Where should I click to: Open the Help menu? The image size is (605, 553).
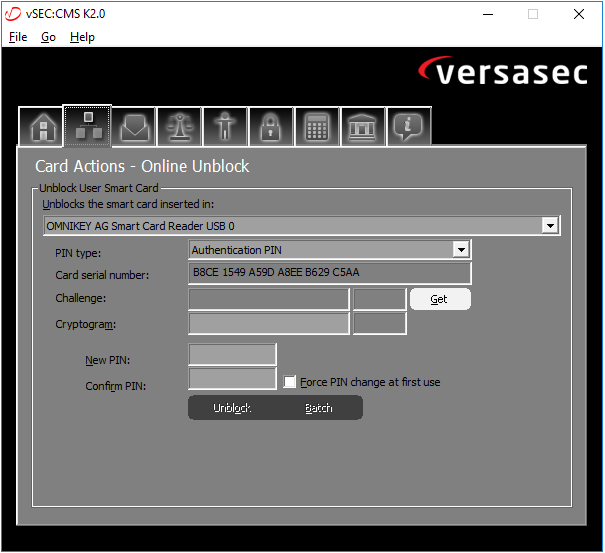(82, 37)
